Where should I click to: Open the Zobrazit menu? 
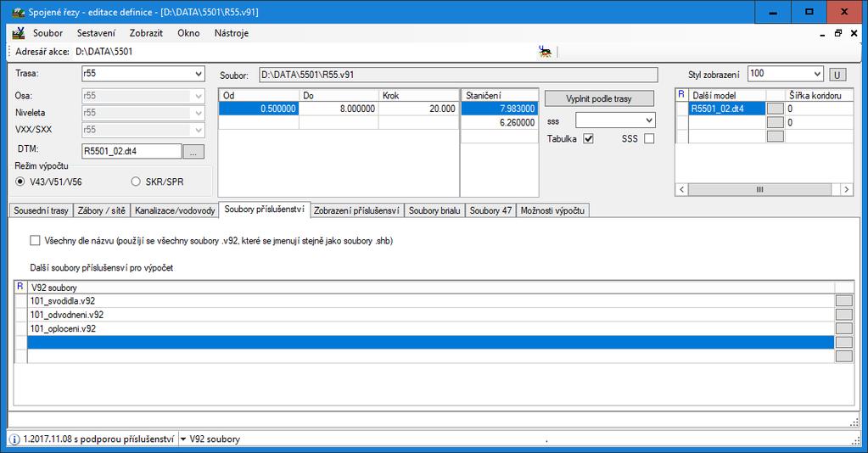tap(146, 33)
